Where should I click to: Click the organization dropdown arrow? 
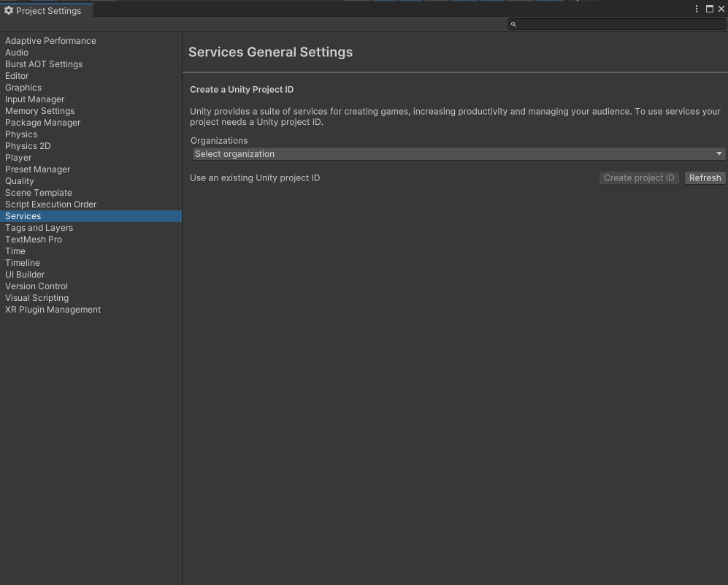(719, 153)
